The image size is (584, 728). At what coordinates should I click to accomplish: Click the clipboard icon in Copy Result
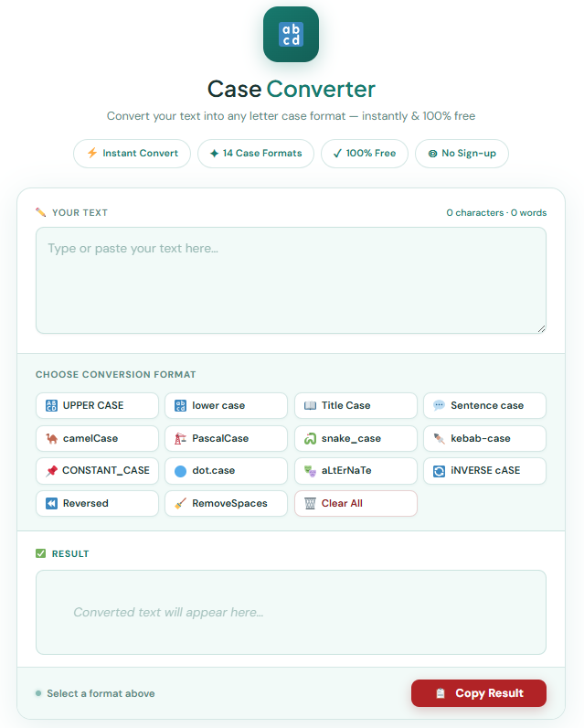(x=441, y=693)
